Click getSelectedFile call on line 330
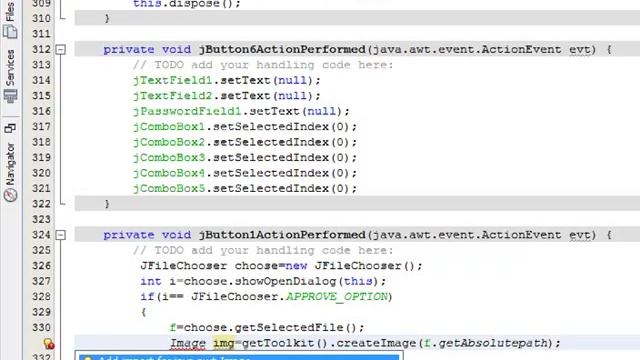 (x=289, y=328)
